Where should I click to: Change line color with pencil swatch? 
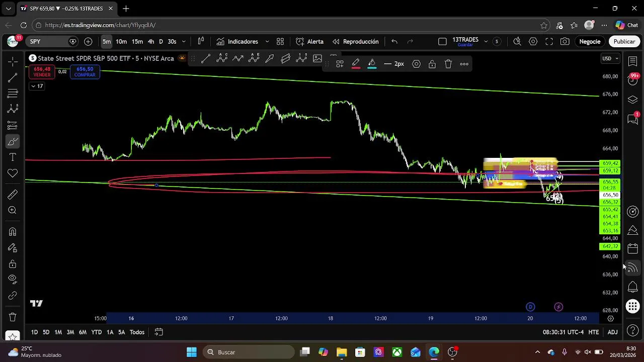coord(356,64)
